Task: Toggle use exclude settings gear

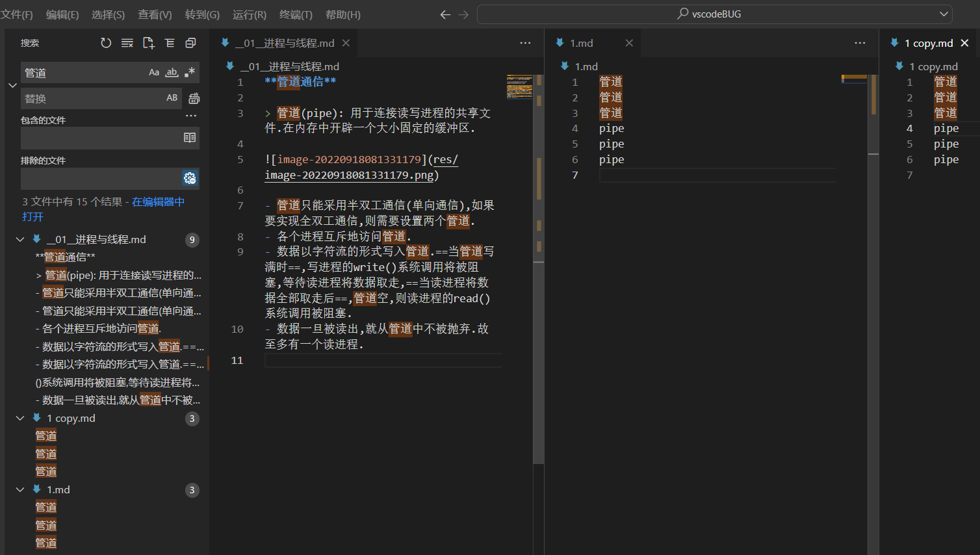Action: [x=189, y=178]
